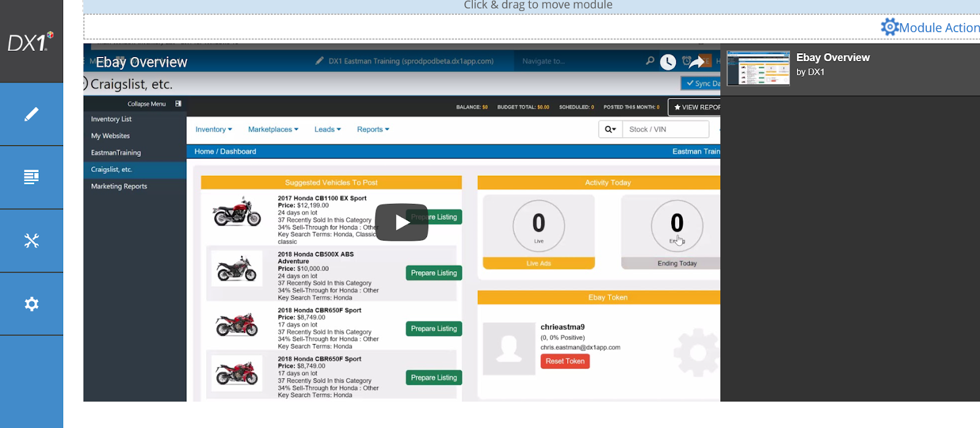Click the Sync Data button
The width and height of the screenshot is (980, 428).
(x=702, y=83)
